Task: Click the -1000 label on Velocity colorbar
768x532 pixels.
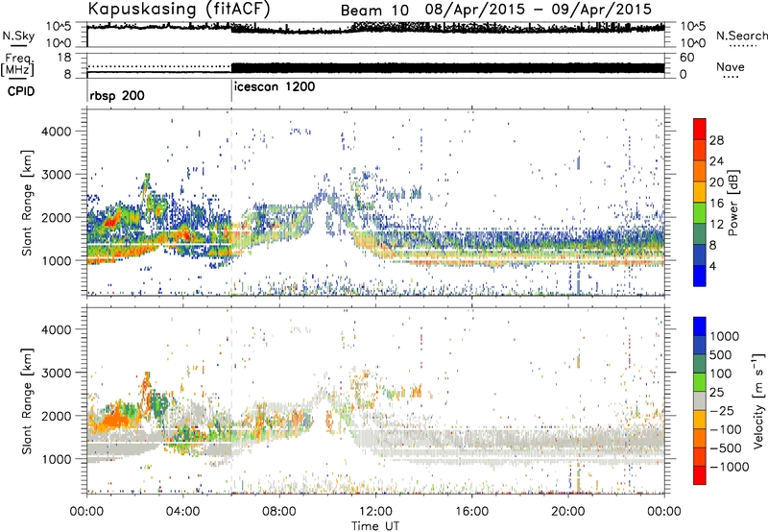Action: pos(730,467)
